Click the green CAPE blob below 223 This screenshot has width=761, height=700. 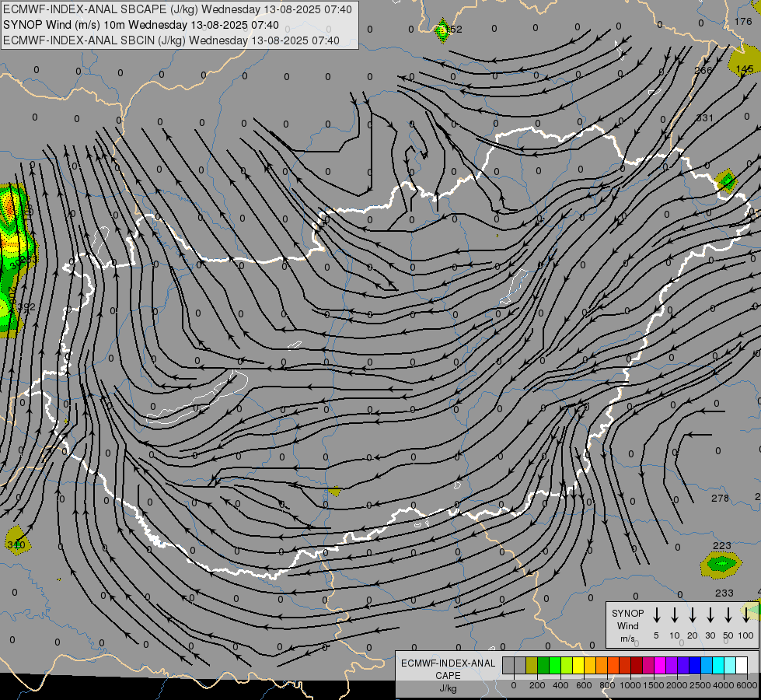(x=721, y=565)
